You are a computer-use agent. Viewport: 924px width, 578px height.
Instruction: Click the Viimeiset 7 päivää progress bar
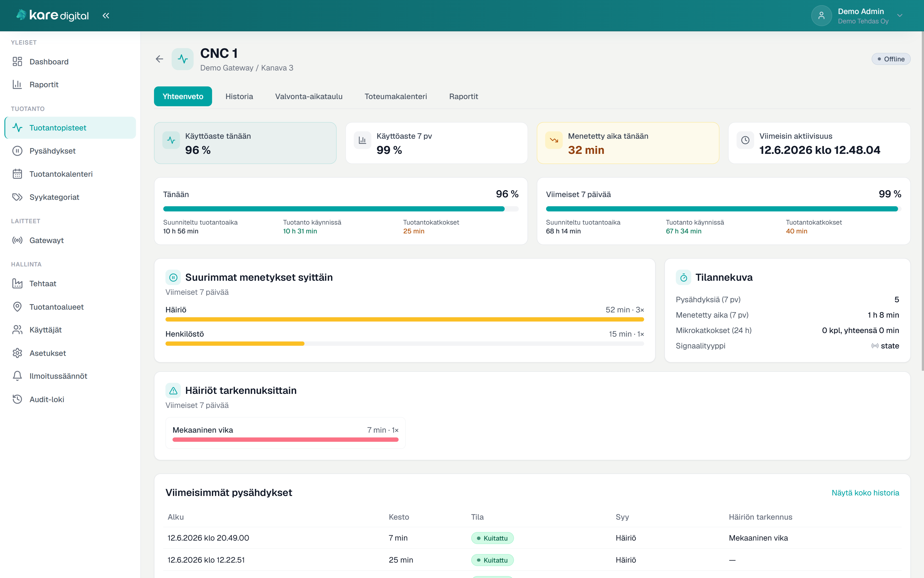click(724, 209)
